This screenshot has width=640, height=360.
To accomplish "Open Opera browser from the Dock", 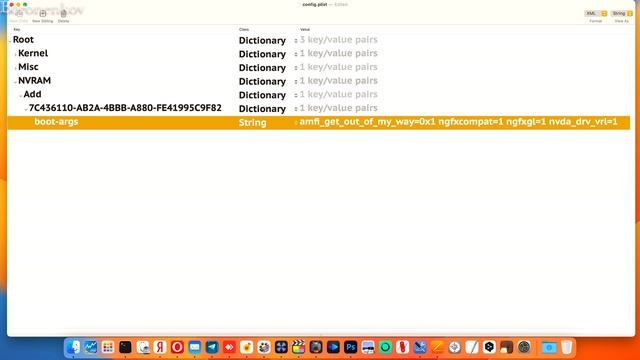I will point(177,347).
